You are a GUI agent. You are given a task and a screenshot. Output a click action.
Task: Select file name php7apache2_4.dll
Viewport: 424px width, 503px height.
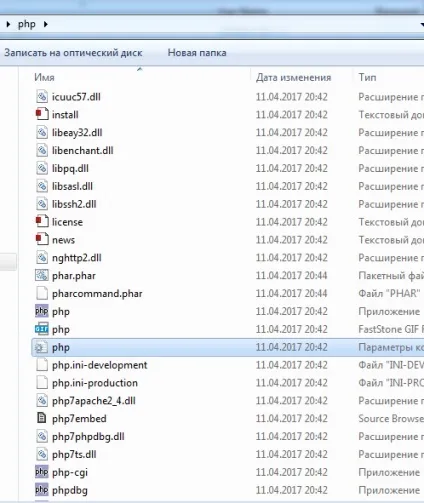click(94, 401)
